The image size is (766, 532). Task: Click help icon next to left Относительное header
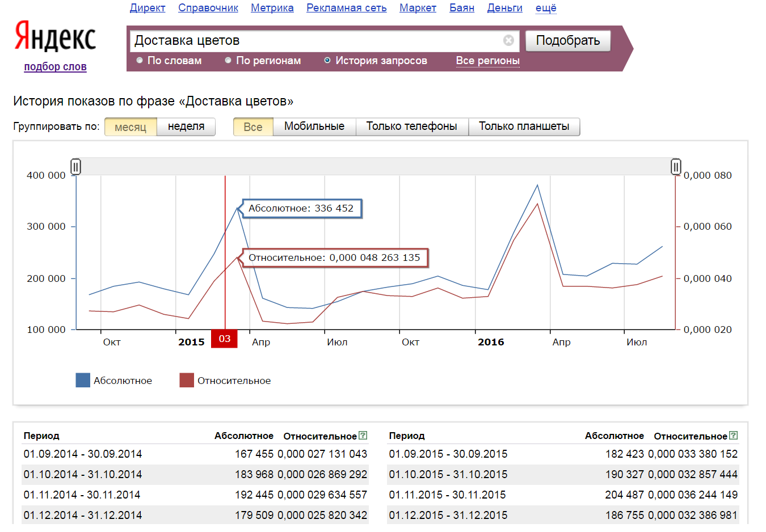coord(363,436)
